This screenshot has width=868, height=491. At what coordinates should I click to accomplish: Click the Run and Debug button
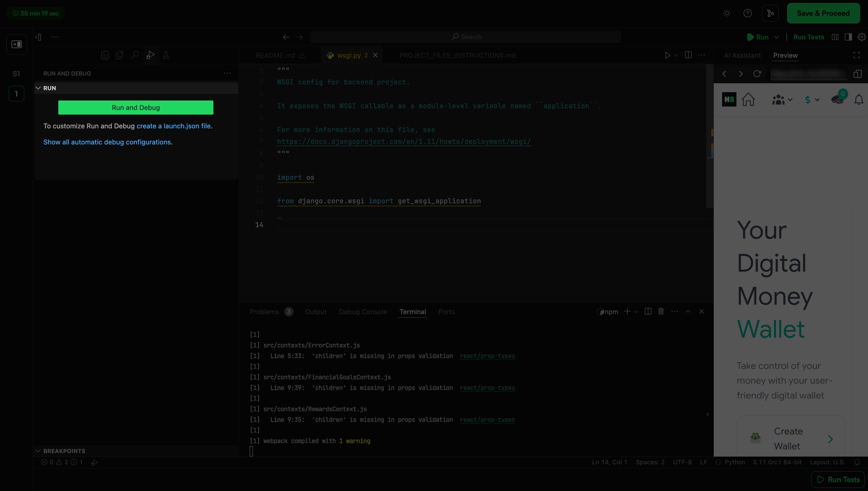(136, 108)
